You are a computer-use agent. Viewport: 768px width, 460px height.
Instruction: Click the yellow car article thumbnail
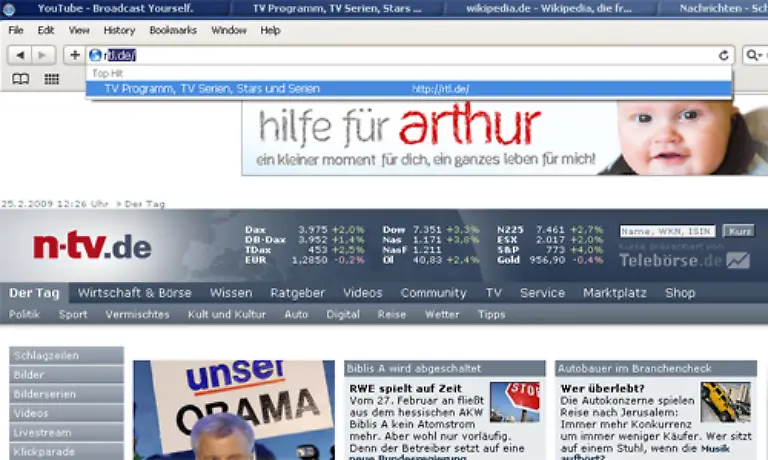[x=725, y=402]
